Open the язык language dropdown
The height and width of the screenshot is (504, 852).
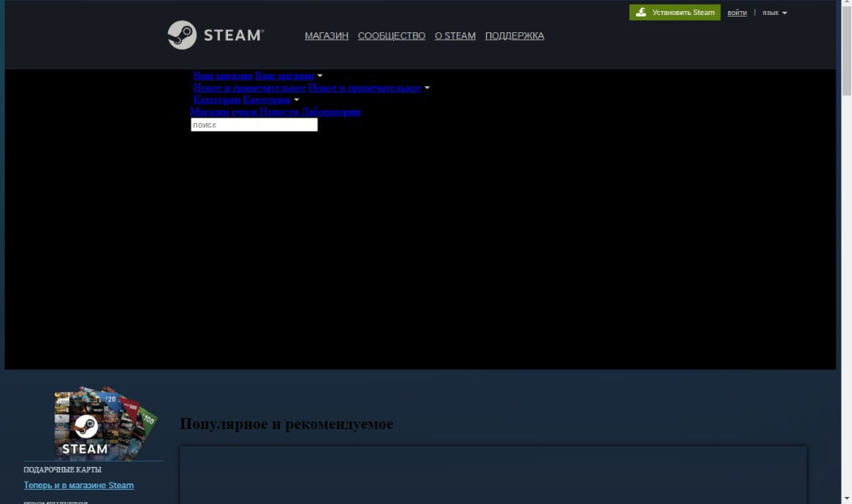[775, 13]
